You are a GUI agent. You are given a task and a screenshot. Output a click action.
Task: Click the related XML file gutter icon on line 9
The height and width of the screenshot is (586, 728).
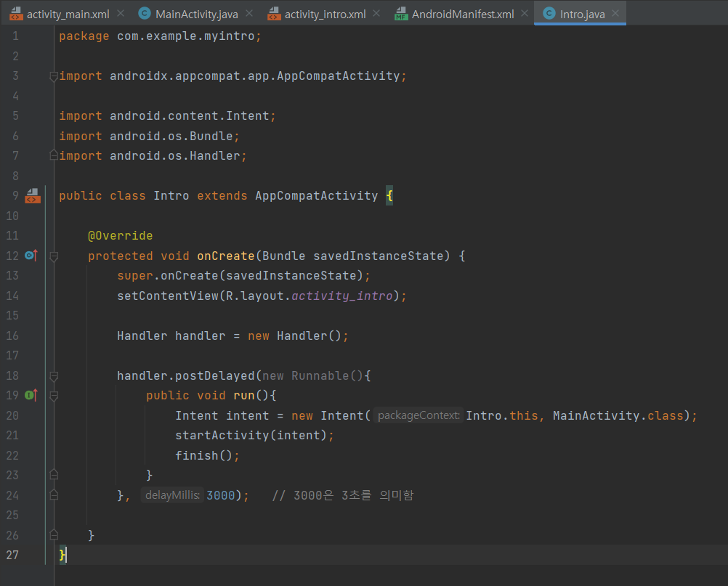pos(33,195)
